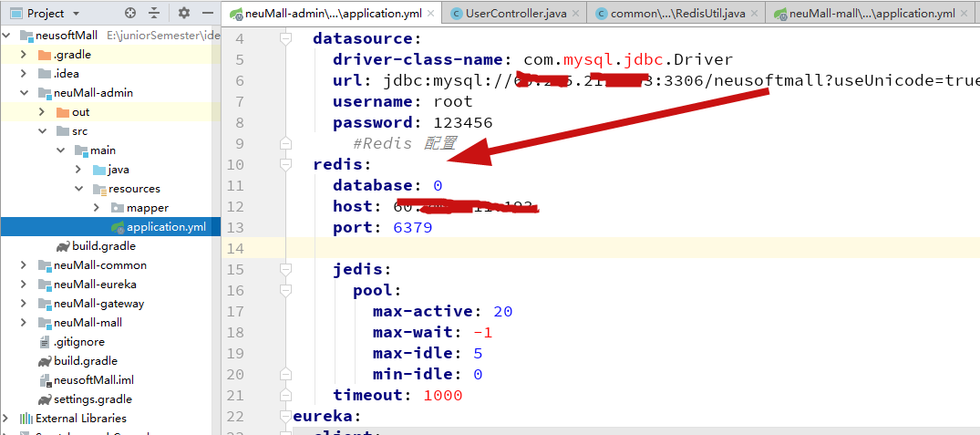Click the min-idle key on line 20
This screenshot has width=980, height=435.
point(412,375)
